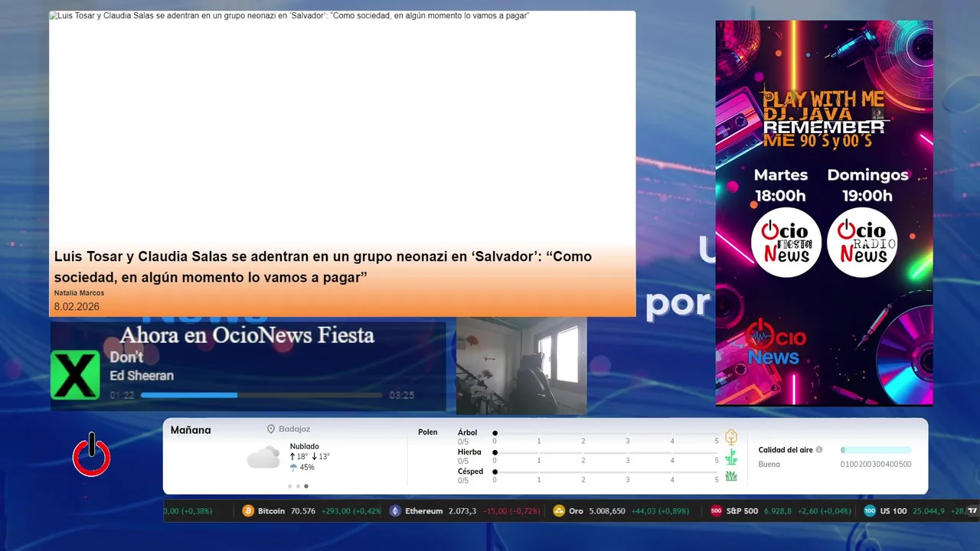Click the Polen section label
Image resolution: width=980 pixels, height=551 pixels.
[428, 432]
